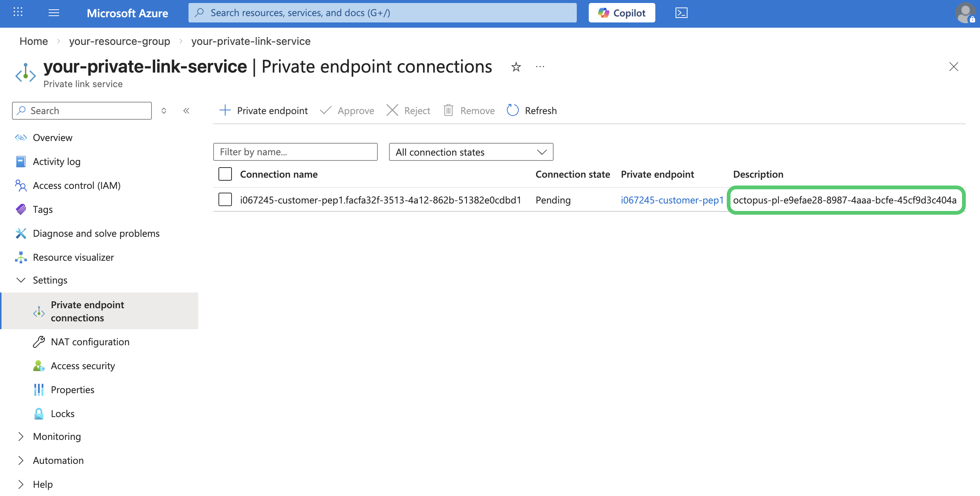Screen dimensions: 980x496
Task: Open NAT configuration settings
Action: click(x=90, y=342)
